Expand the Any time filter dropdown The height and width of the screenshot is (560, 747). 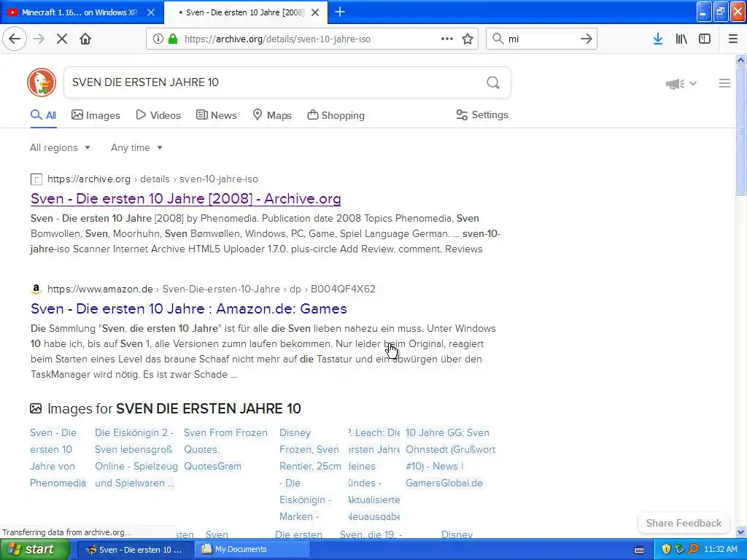(136, 147)
